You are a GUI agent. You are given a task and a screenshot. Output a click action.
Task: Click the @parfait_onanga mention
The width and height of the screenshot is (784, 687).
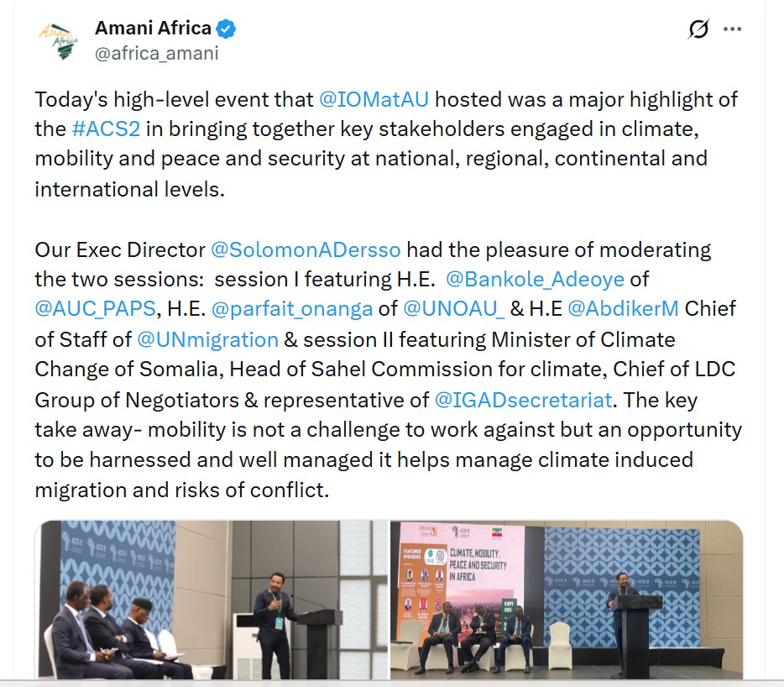point(292,309)
